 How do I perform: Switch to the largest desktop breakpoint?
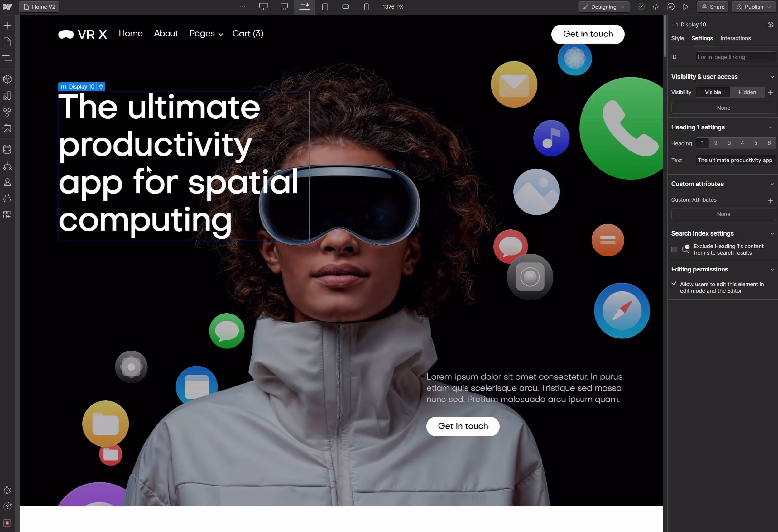[263, 7]
